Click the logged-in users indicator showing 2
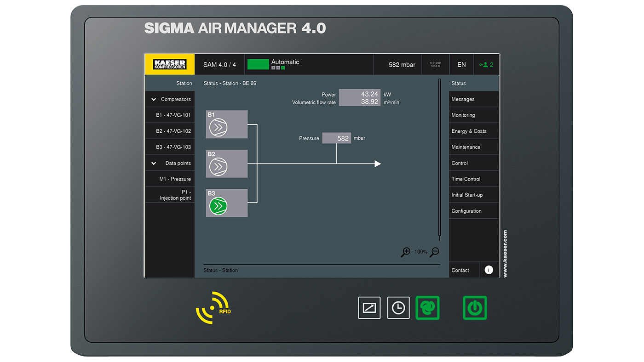The height and width of the screenshot is (362, 644). point(486,64)
